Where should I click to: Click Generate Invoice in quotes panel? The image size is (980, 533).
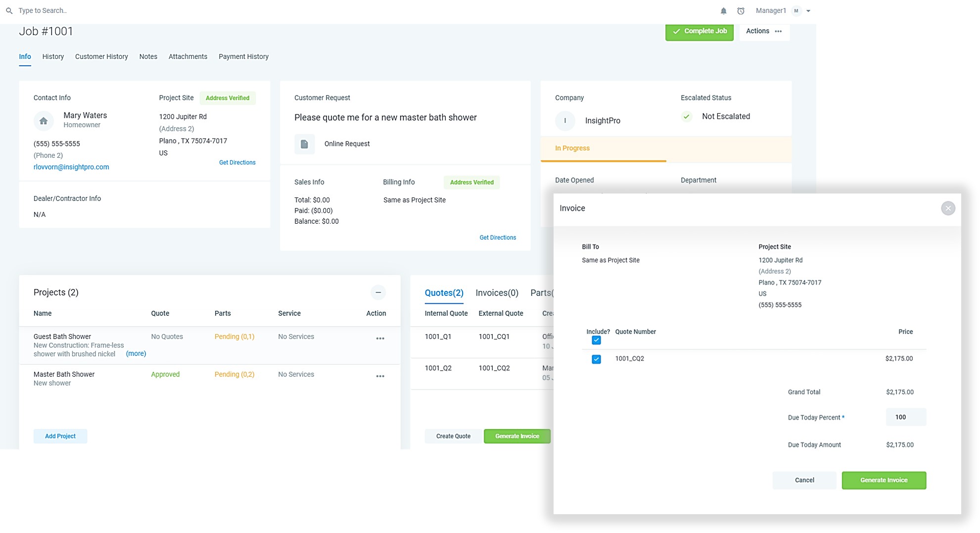[x=517, y=436]
